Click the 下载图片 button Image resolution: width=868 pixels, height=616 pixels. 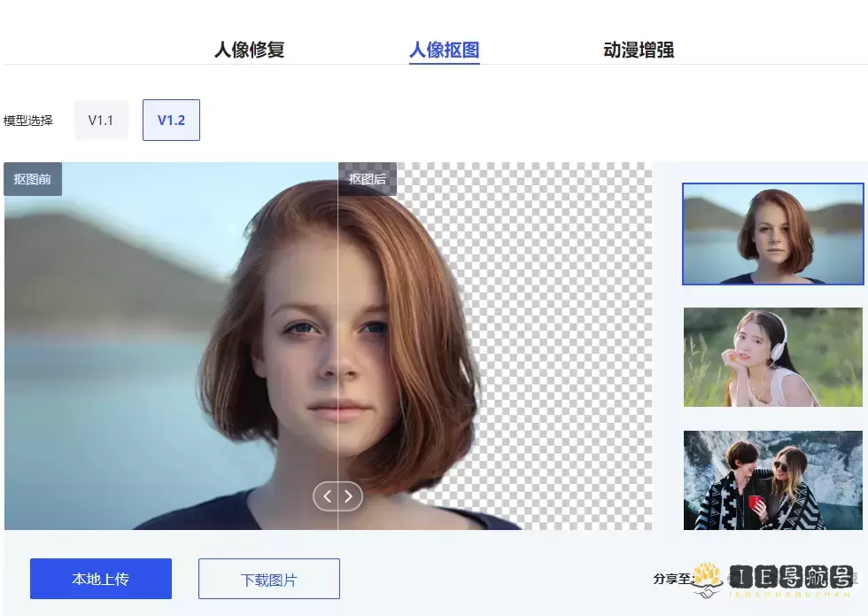point(269,579)
